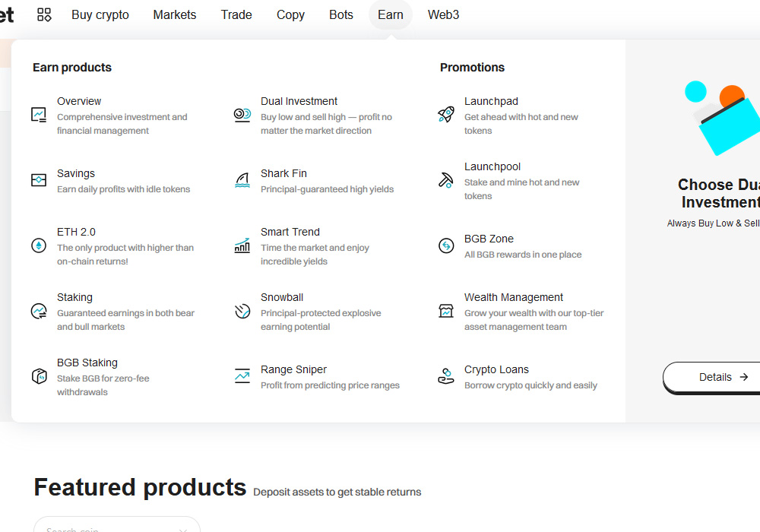Click the Snowball icon
This screenshot has width=760, height=532.
[x=242, y=311]
